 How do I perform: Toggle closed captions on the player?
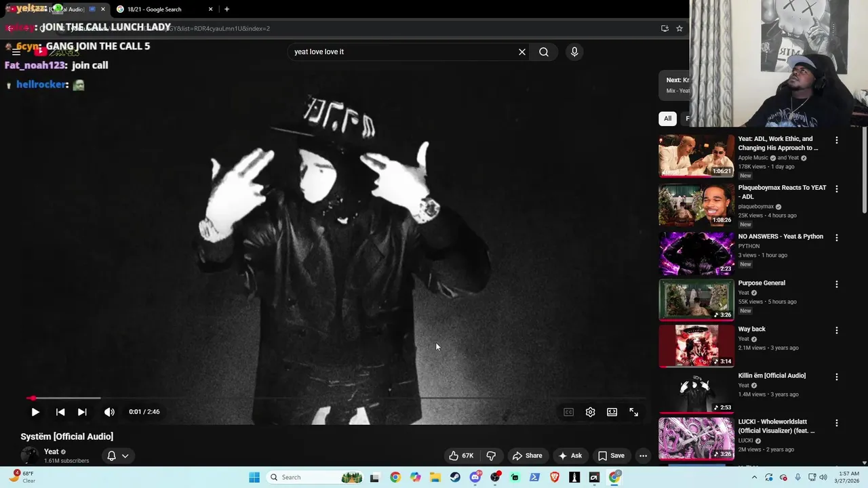pyautogui.click(x=569, y=412)
